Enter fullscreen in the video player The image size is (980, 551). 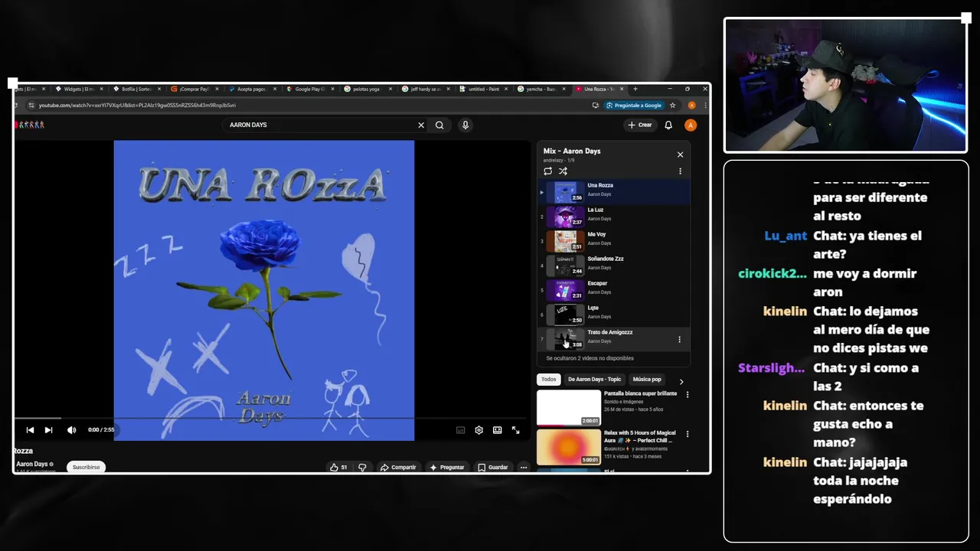515,430
